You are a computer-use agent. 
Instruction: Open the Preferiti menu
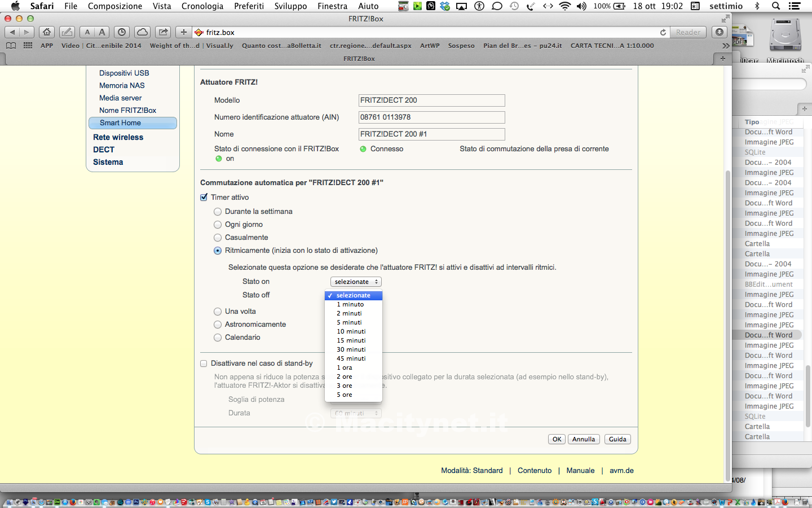(249, 6)
